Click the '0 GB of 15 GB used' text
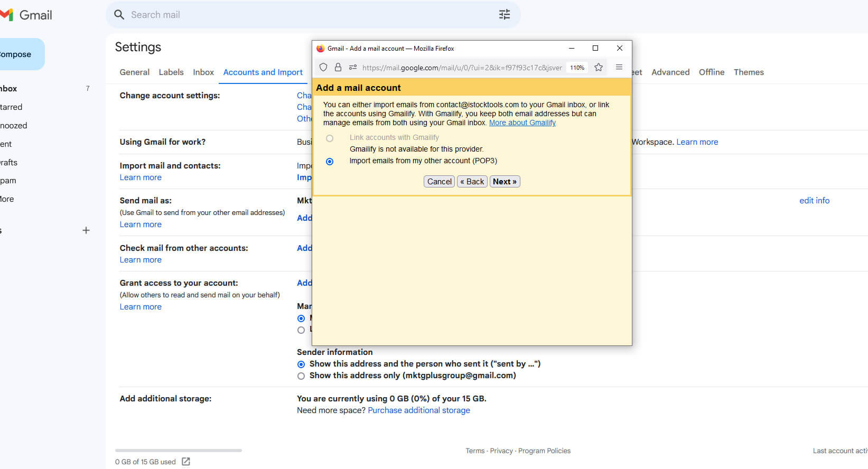The height and width of the screenshot is (469, 868). pyautogui.click(x=145, y=462)
